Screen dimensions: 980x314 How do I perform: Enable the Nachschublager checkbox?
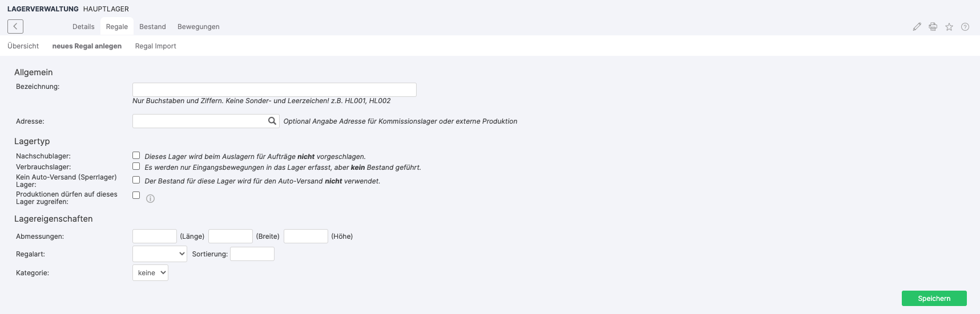point(136,156)
